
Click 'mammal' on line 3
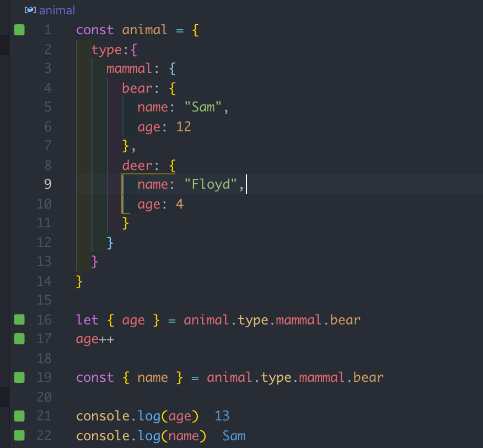click(128, 68)
